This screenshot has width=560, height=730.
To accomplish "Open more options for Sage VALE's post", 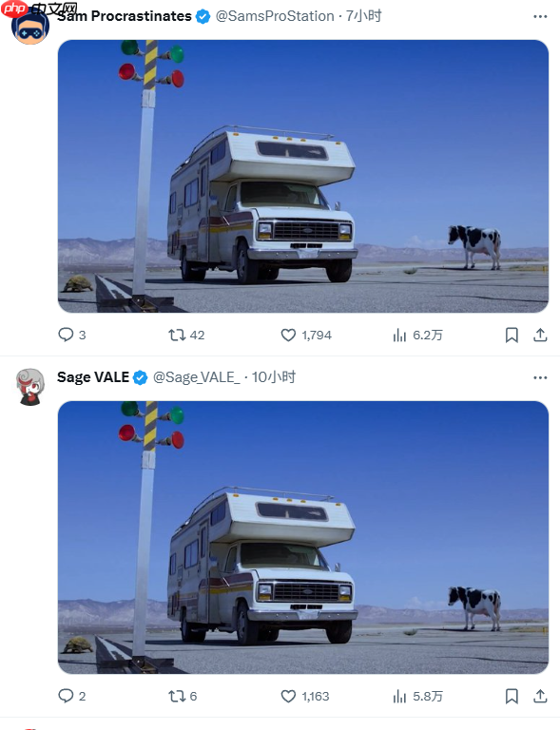I will 540,377.
